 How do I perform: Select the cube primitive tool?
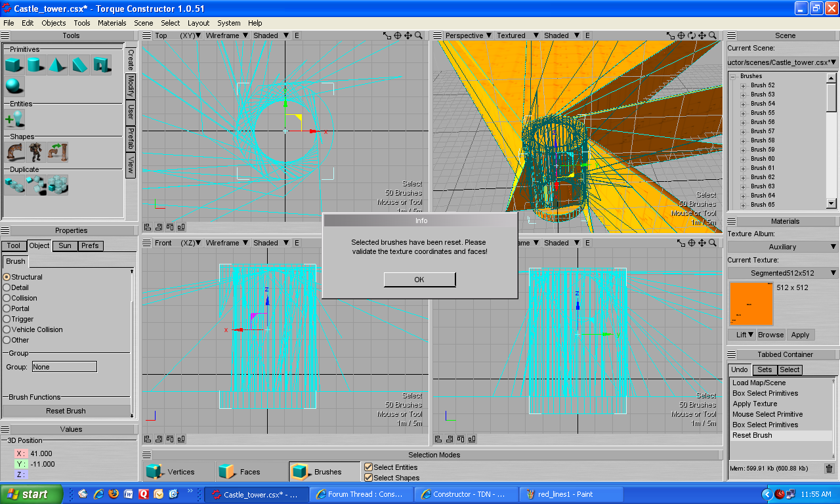tap(14, 65)
